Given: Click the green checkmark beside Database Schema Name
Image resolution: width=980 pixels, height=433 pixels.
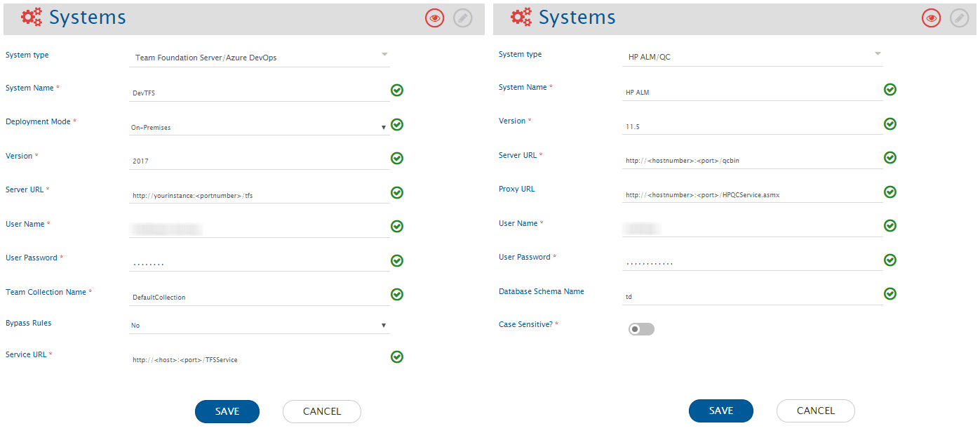Looking at the screenshot, I should 890,294.
